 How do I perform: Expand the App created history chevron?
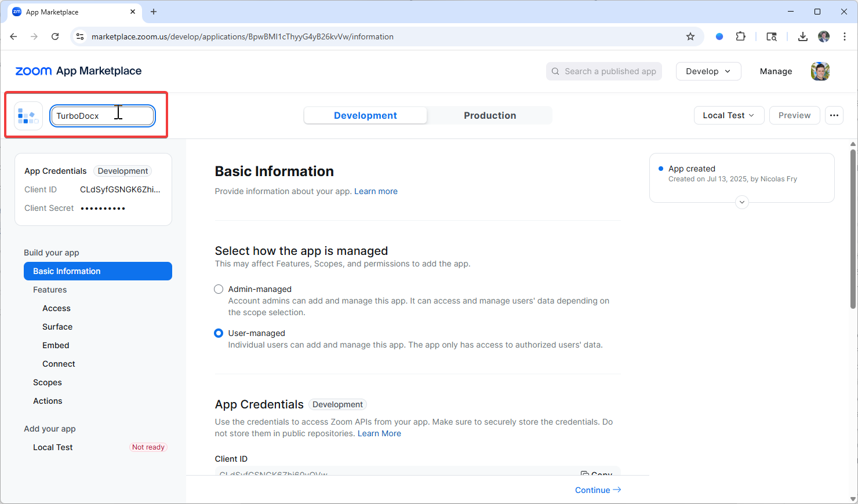point(742,202)
